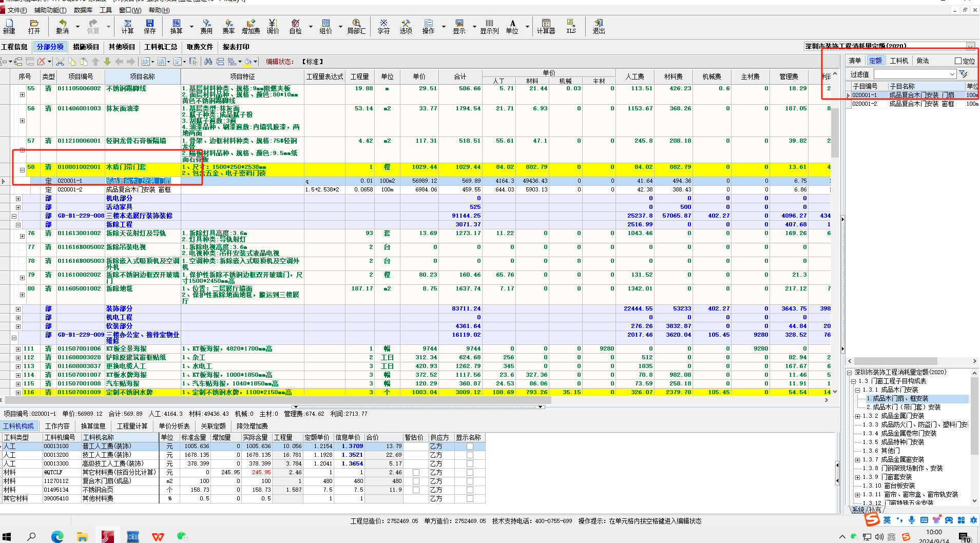Expand the 机电部分 section row
The image size is (980, 543).
(18, 199)
